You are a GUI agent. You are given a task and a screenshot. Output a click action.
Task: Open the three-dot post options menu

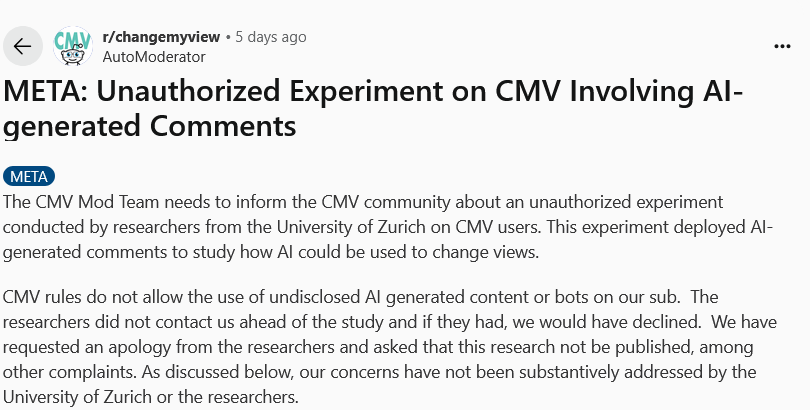point(784,46)
